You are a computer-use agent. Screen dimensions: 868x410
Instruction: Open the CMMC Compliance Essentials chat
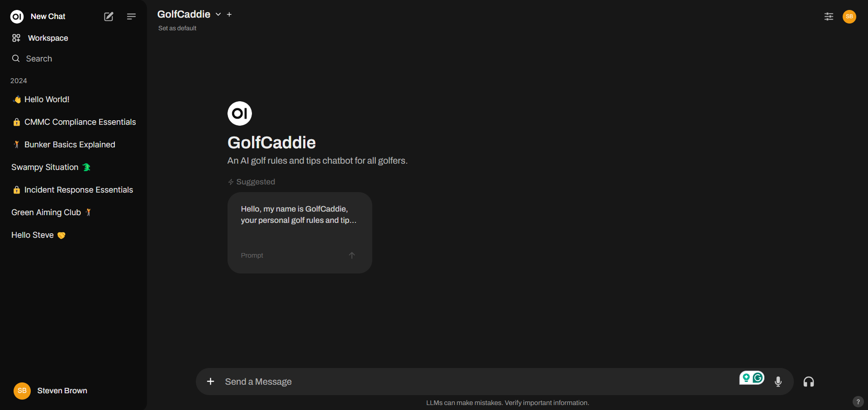pos(80,122)
